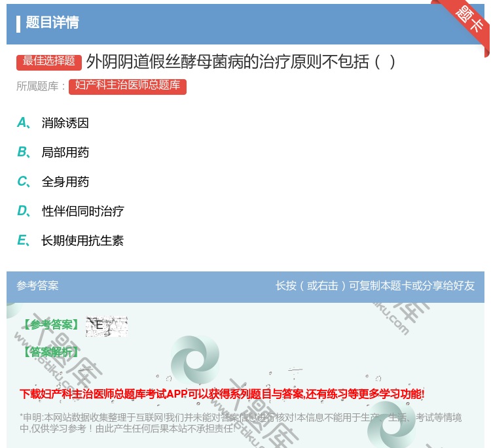Click the white bar beside 题目详情
Screen dimensions: 491x448
(x=18, y=23)
